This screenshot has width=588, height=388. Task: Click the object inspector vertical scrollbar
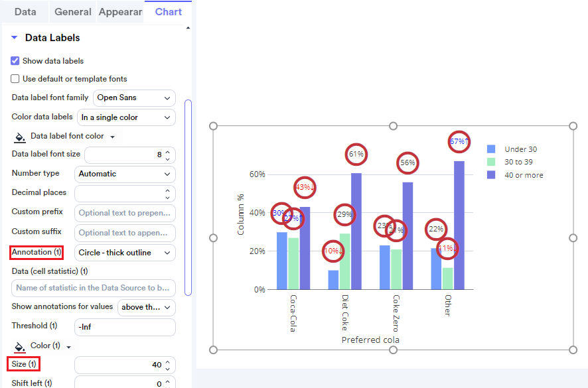coord(188,198)
